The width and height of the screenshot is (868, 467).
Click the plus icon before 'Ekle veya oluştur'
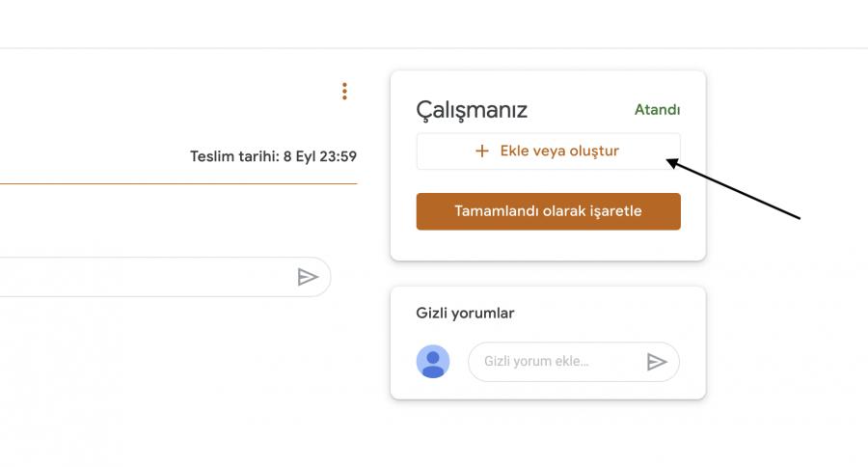pyautogui.click(x=482, y=151)
